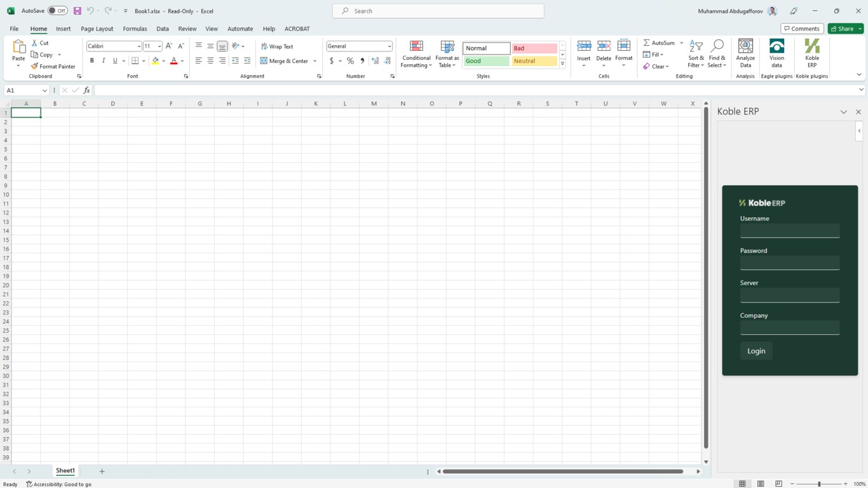Select the Good cell style

point(486,61)
